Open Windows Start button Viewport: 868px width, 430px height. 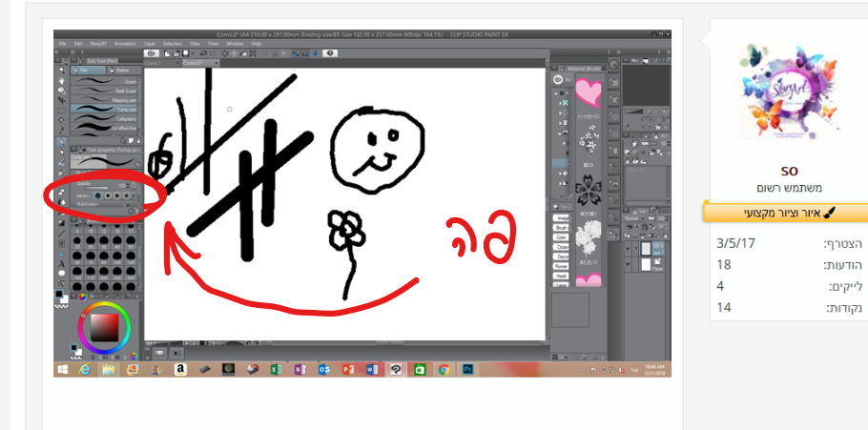coord(63,370)
